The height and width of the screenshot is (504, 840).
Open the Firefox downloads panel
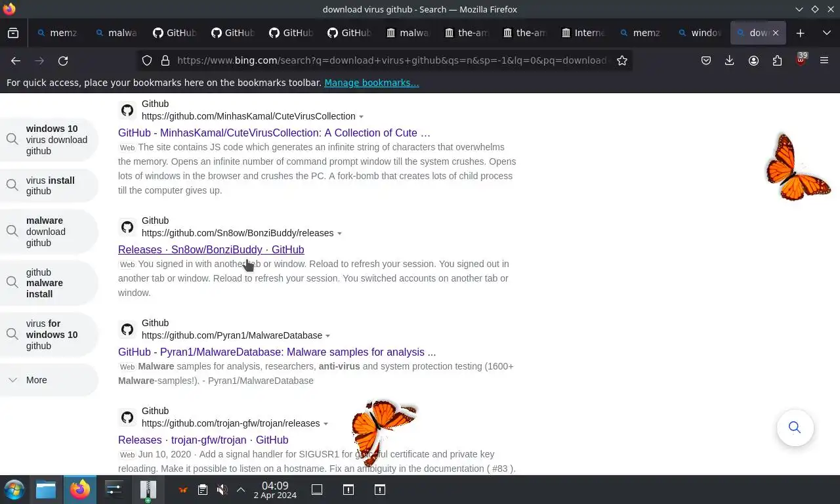coord(729,60)
